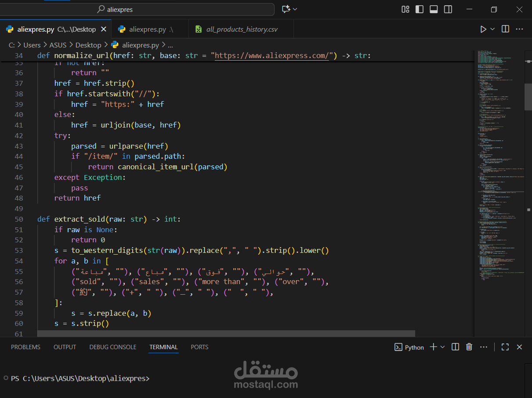Toggle the bottom panel visibility in title bar
Screen dimensions: 532x398
[434, 9]
